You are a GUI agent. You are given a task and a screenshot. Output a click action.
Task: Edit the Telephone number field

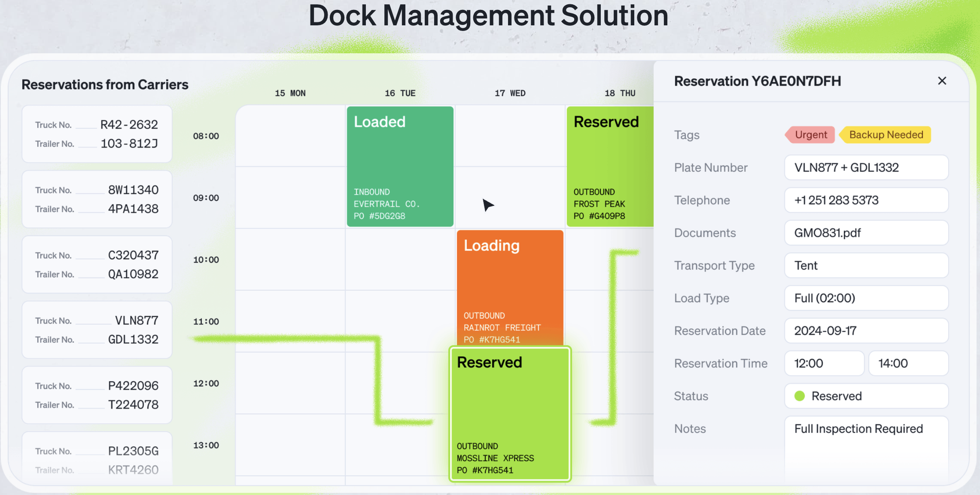coord(866,200)
